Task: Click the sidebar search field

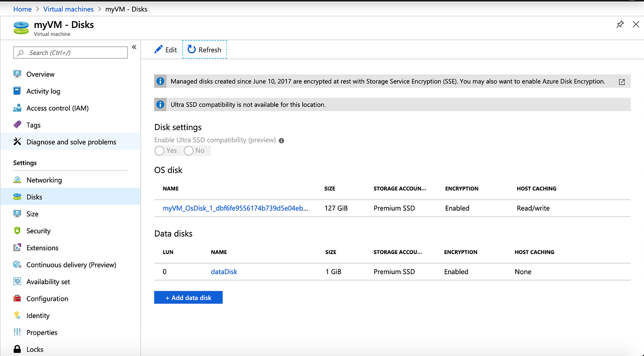Action: [x=70, y=52]
